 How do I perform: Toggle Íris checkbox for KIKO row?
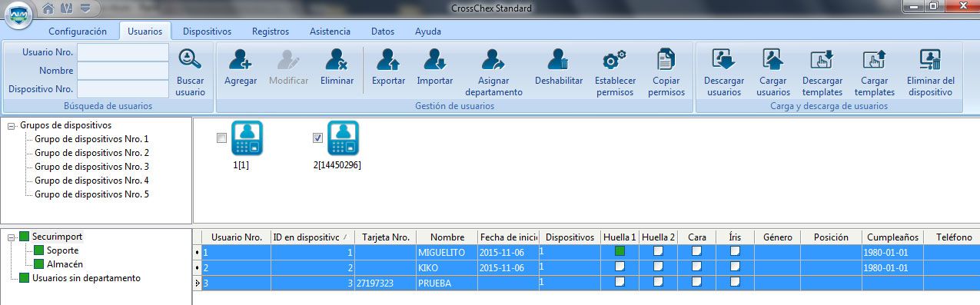coord(735,267)
